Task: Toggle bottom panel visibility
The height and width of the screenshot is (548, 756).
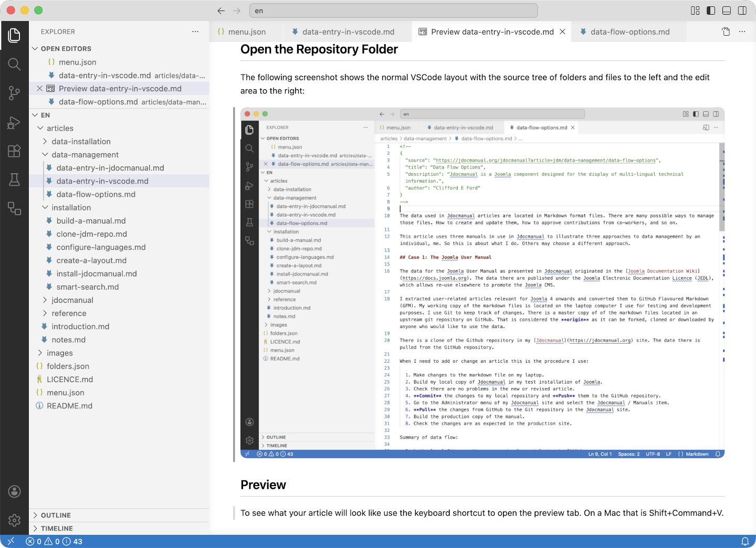Action: click(x=727, y=10)
